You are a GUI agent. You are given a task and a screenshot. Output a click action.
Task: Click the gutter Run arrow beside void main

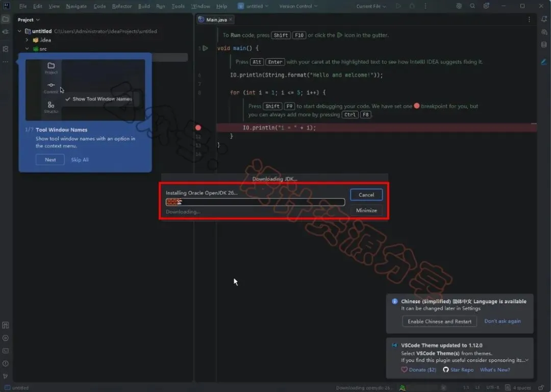tap(206, 48)
